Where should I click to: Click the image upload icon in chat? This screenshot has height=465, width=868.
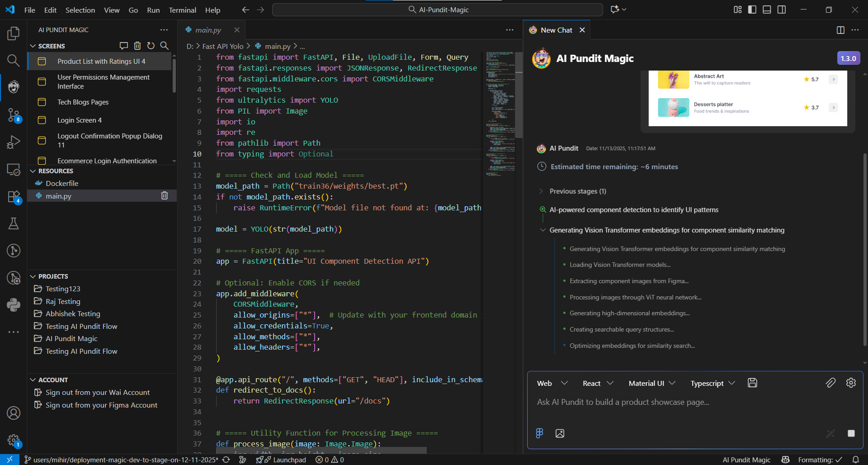(x=560, y=433)
